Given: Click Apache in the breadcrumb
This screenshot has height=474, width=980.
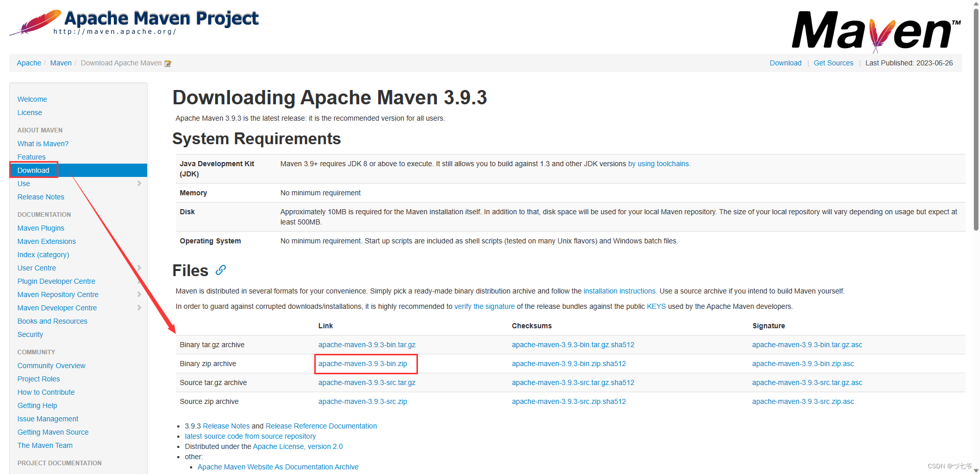Looking at the screenshot, I should coord(29,63).
